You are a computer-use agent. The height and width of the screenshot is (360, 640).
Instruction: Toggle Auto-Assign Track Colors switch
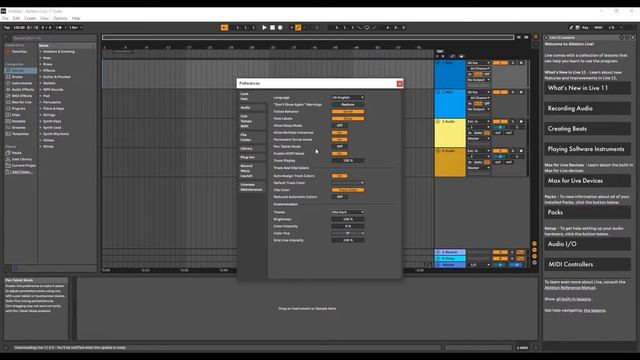pyautogui.click(x=340, y=176)
